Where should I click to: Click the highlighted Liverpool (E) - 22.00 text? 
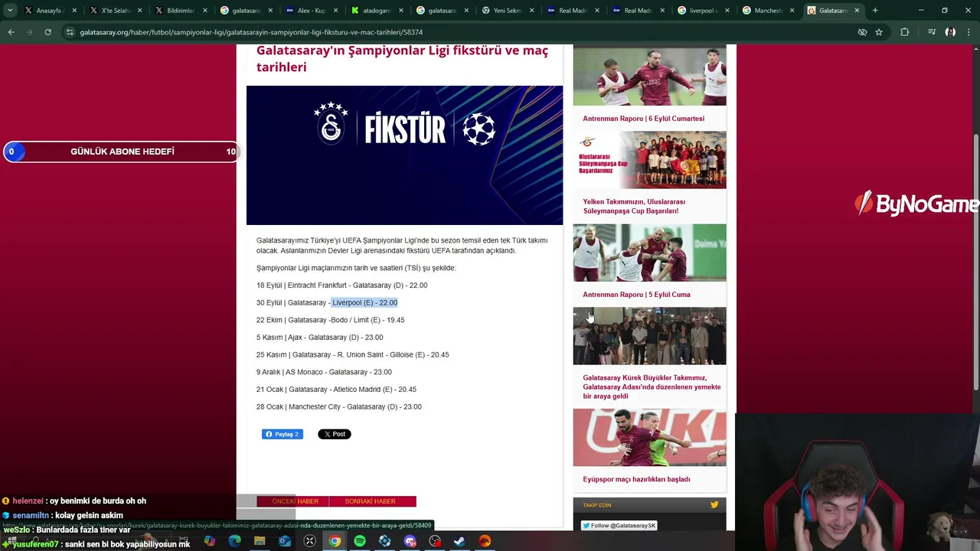click(364, 303)
